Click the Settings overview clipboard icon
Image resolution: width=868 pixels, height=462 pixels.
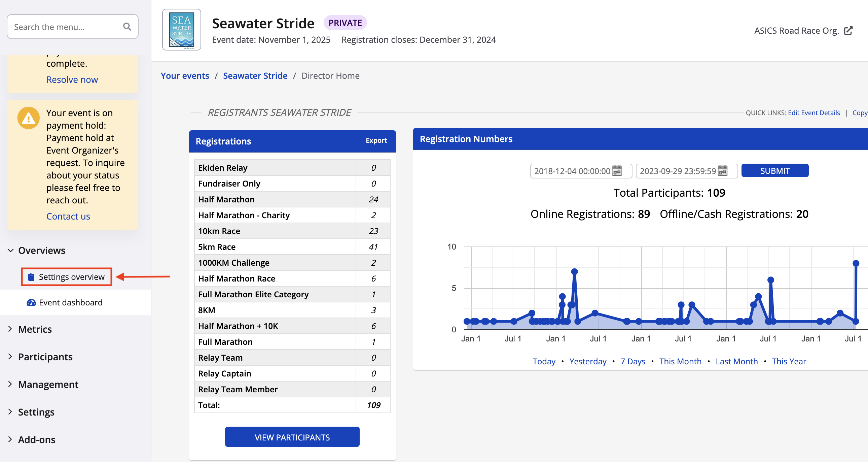point(31,277)
